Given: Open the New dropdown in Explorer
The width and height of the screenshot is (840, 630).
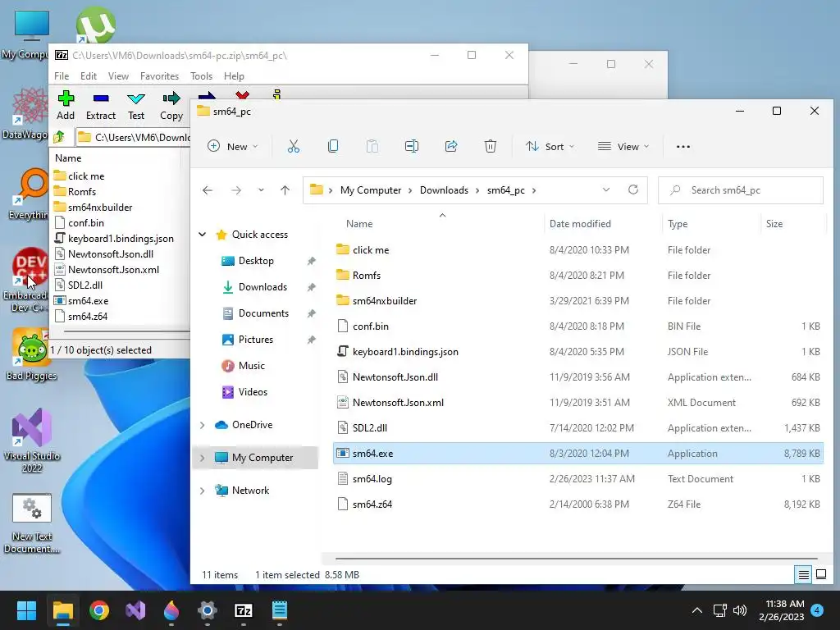Looking at the screenshot, I should pos(233,146).
